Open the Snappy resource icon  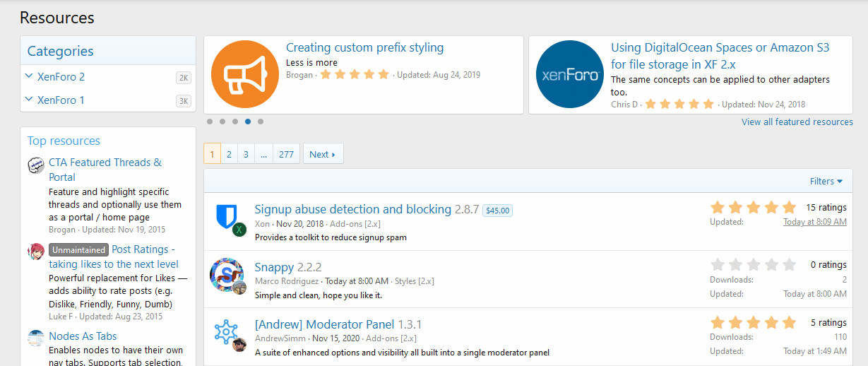(227, 274)
